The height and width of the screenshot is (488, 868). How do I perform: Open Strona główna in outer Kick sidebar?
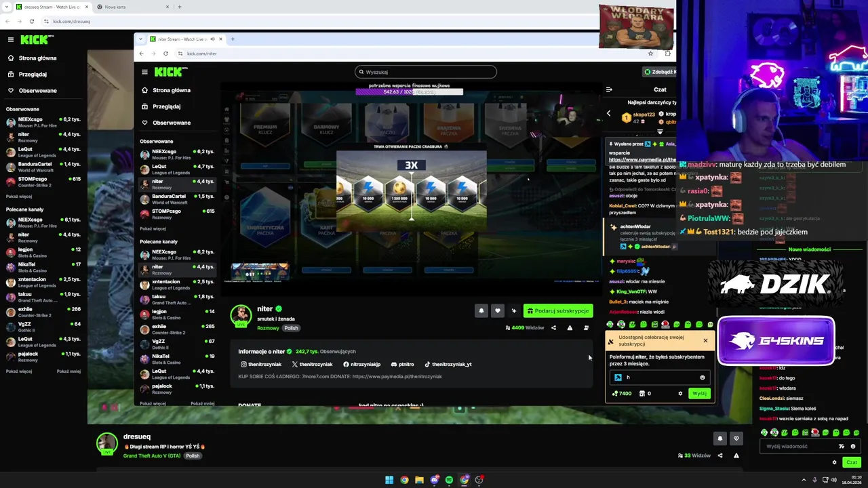(x=32, y=58)
